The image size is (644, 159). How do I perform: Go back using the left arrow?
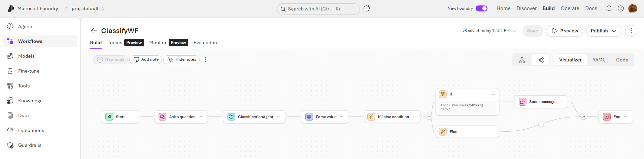(x=94, y=31)
